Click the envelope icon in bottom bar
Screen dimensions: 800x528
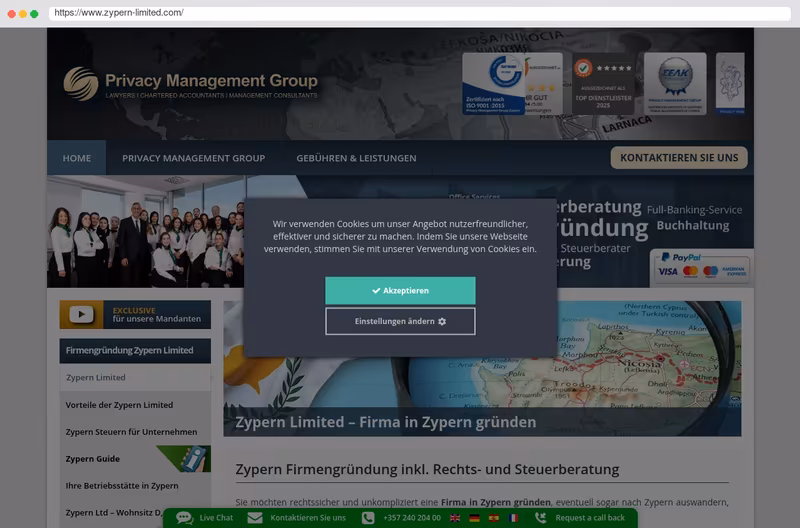pyautogui.click(x=255, y=518)
